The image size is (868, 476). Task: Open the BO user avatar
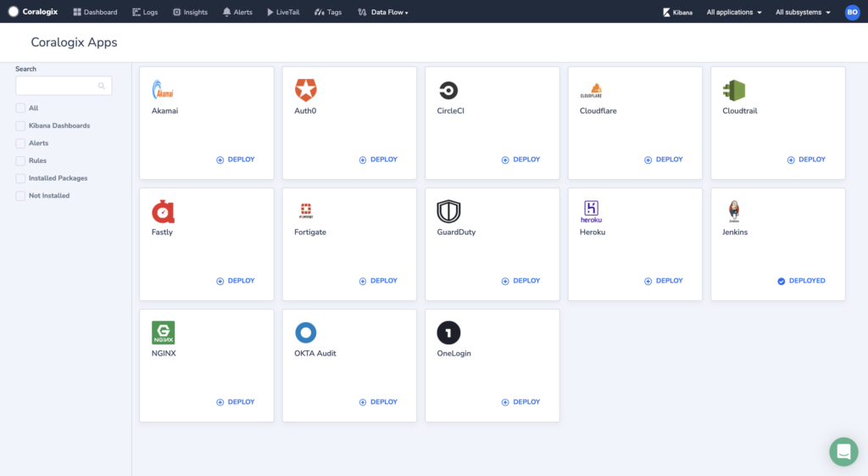coord(853,12)
